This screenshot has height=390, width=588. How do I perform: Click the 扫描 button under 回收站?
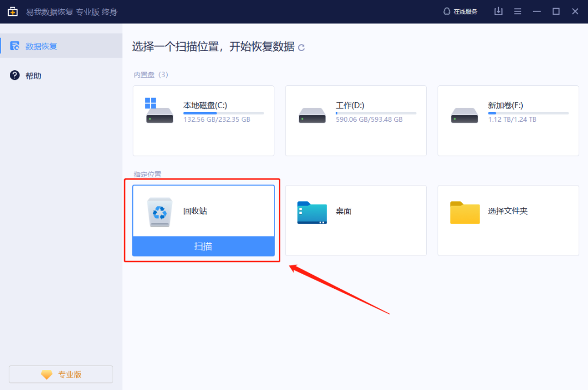[203, 246]
